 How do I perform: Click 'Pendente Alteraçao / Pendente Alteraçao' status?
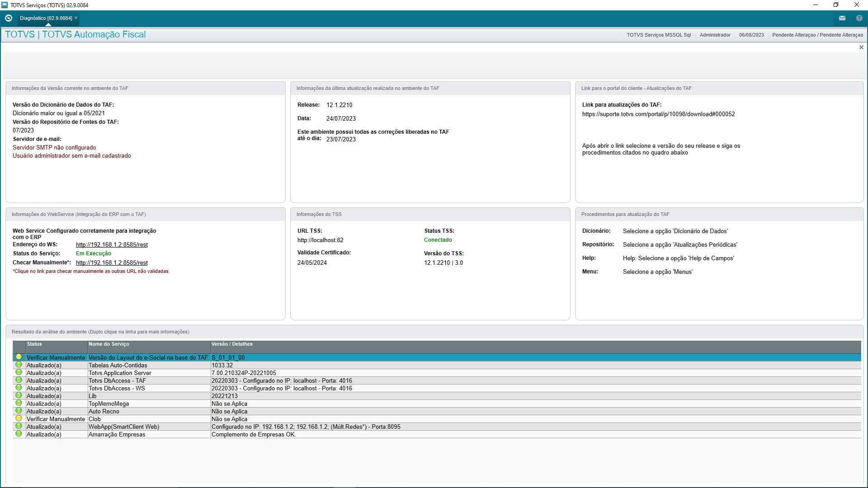pyautogui.click(x=817, y=35)
